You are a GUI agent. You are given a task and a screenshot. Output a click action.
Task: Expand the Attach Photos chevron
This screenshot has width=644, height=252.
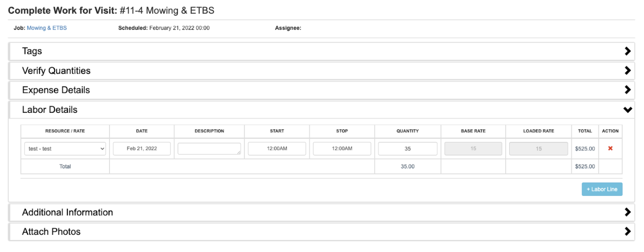[x=627, y=231]
